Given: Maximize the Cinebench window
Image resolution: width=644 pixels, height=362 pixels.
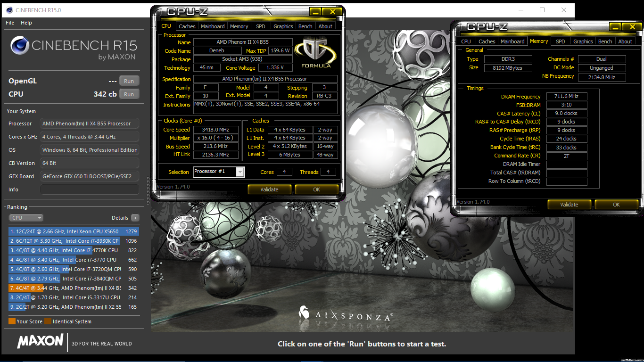Looking at the screenshot, I should pyautogui.click(x=542, y=10).
